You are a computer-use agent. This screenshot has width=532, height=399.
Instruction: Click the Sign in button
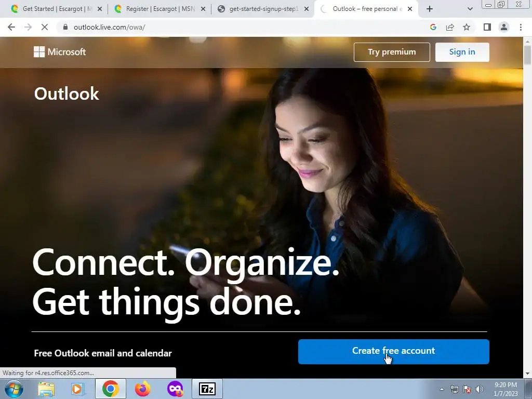coord(462,52)
